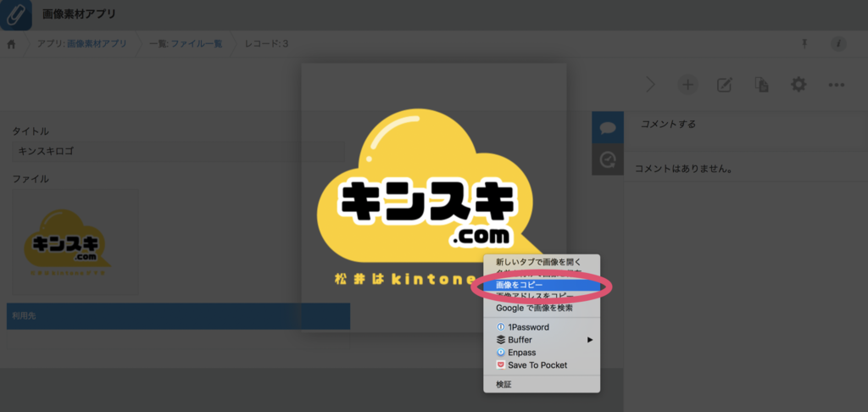
Task: Expand the Buffer submenu arrow
Action: click(590, 340)
